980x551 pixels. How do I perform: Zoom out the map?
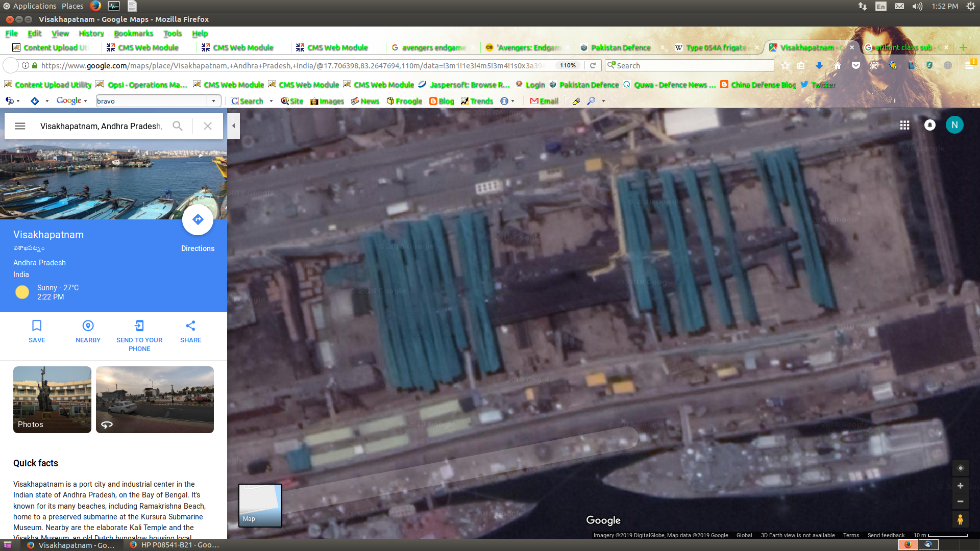(960, 502)
